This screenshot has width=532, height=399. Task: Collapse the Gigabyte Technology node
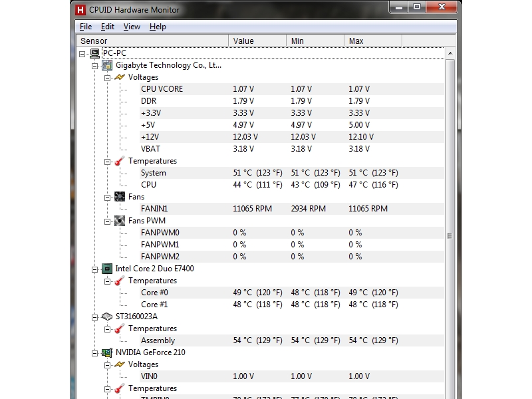pos(94,66)
